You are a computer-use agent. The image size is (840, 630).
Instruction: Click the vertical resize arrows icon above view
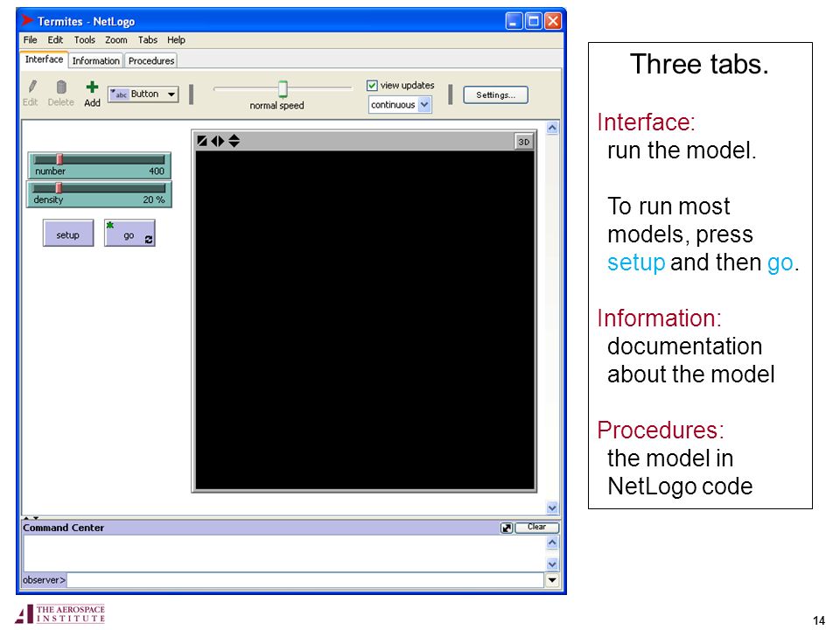click(234, 141)
